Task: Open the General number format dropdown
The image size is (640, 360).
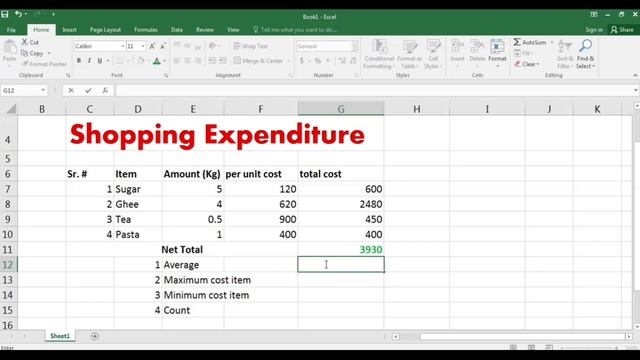Action: click(x=355, y=46)
